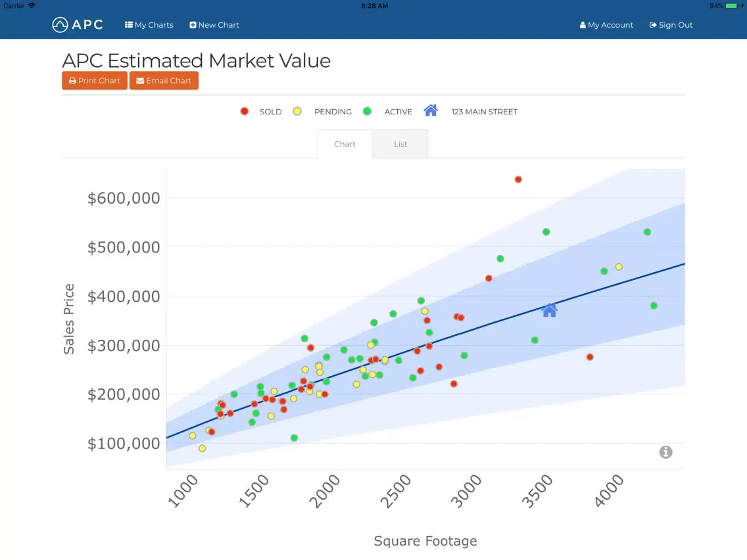Screen dimensions: 747x560
Task: Click the list icon beside My Charts
Action: click(x=128, y=24)
